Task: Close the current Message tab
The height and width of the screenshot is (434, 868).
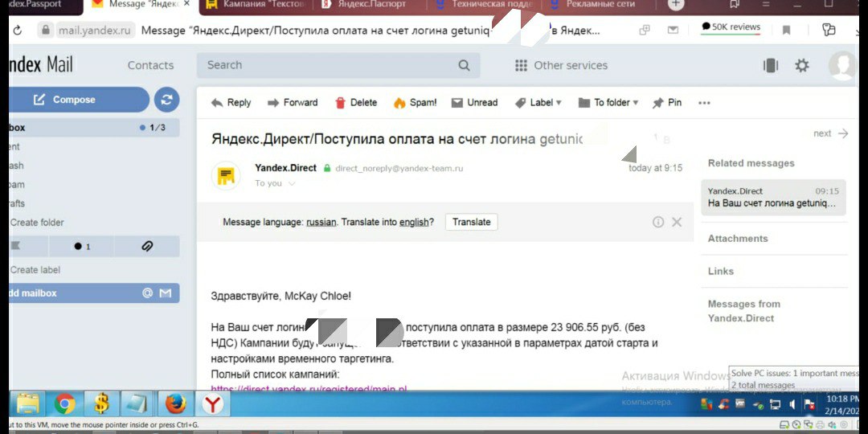Action: click(187, 5)
